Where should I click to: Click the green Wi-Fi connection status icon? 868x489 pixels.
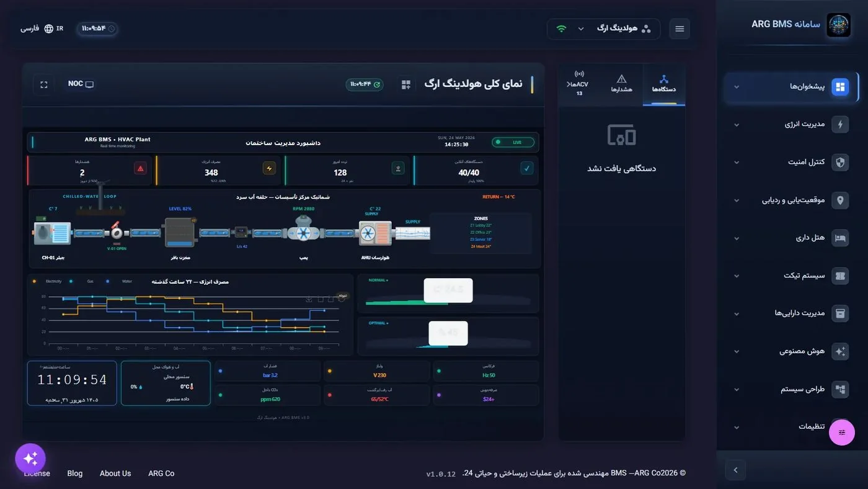click(561, 29)
